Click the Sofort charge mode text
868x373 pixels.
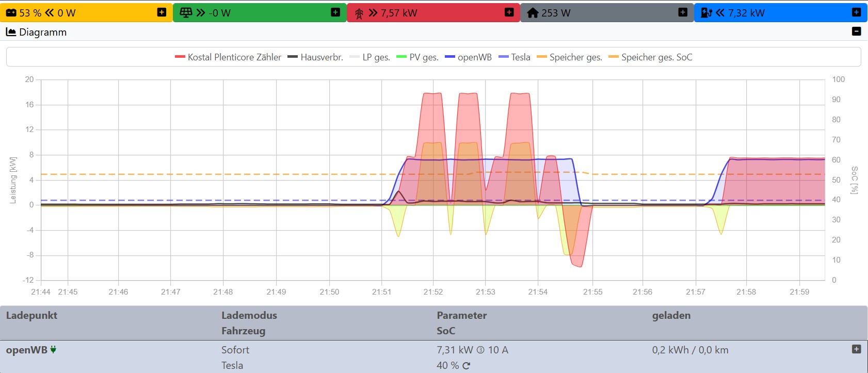235,350
